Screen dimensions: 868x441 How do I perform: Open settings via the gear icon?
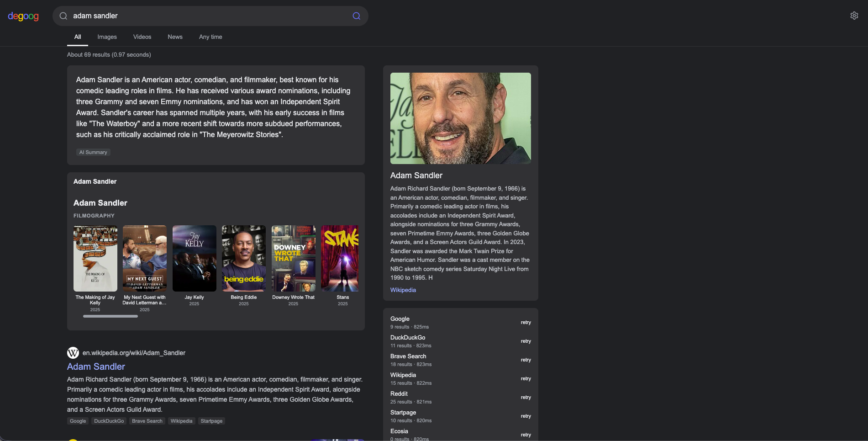[854, 16]
